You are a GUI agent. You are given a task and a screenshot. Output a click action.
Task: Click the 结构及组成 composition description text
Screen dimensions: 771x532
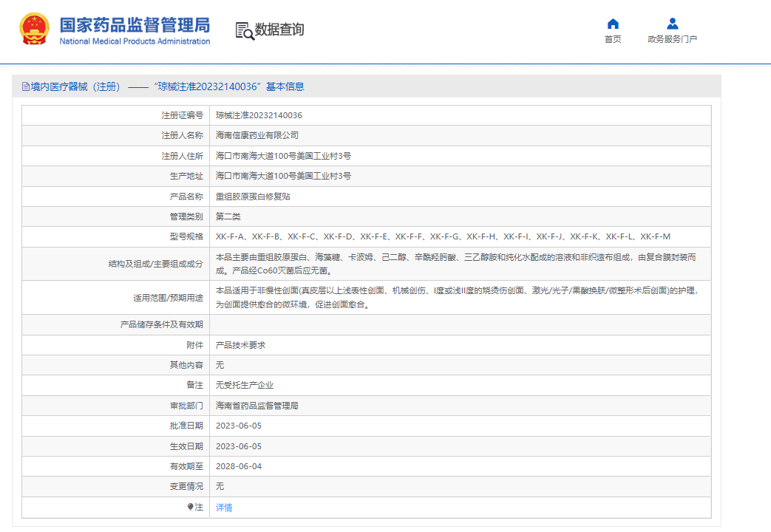click(456, 264)
